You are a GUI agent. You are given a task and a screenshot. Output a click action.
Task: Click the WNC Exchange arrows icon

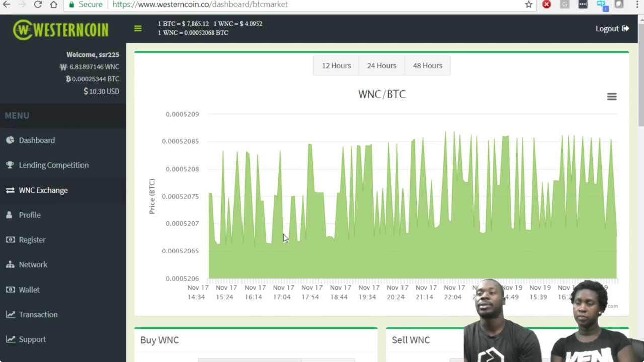(10, 190)
